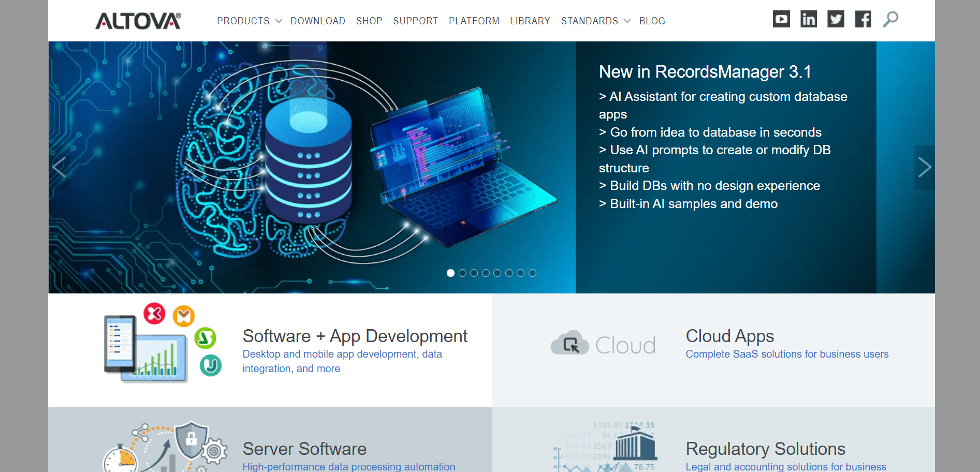Select the first carousel slide dot
This screenshot has height=472, width=980.
(451, 273)
